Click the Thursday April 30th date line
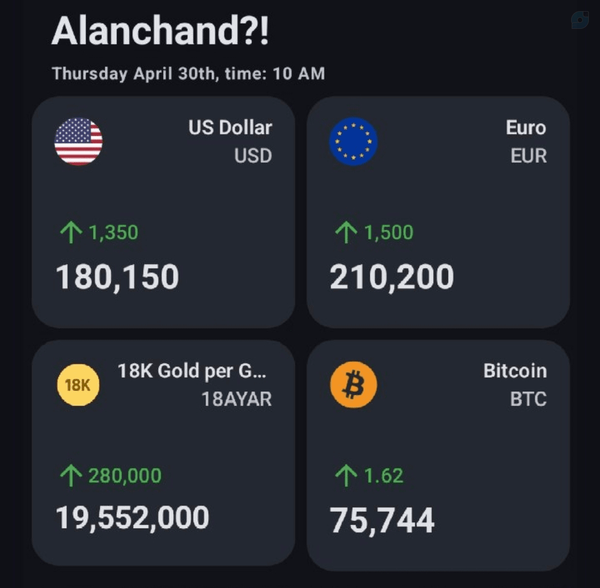 [x=188, y=73]
